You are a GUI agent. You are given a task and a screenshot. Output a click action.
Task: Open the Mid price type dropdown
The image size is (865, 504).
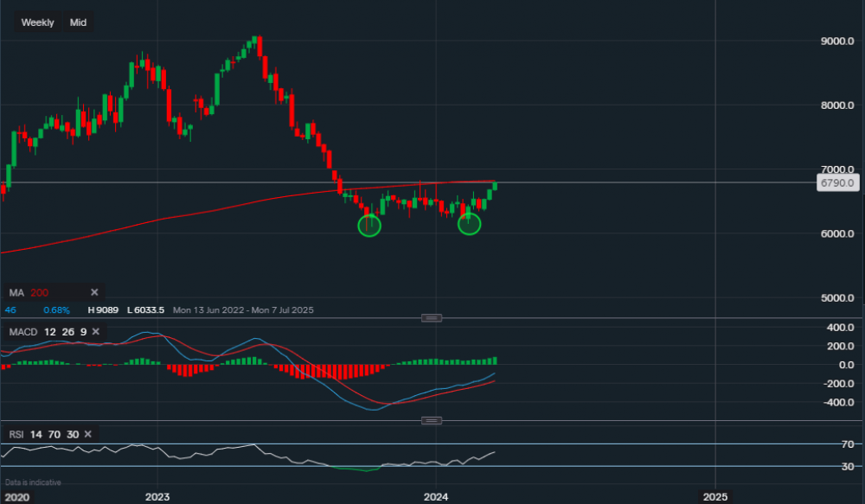78,22
